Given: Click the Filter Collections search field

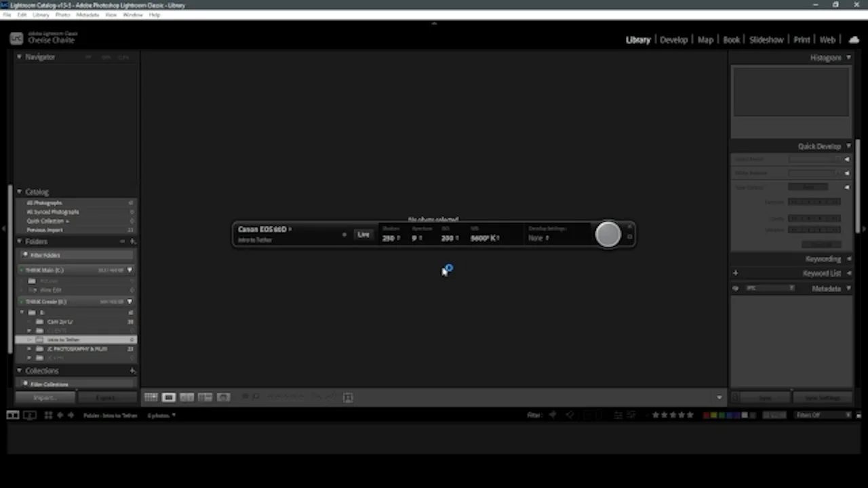Looking at the screenshot, I should tap(76, 384).
